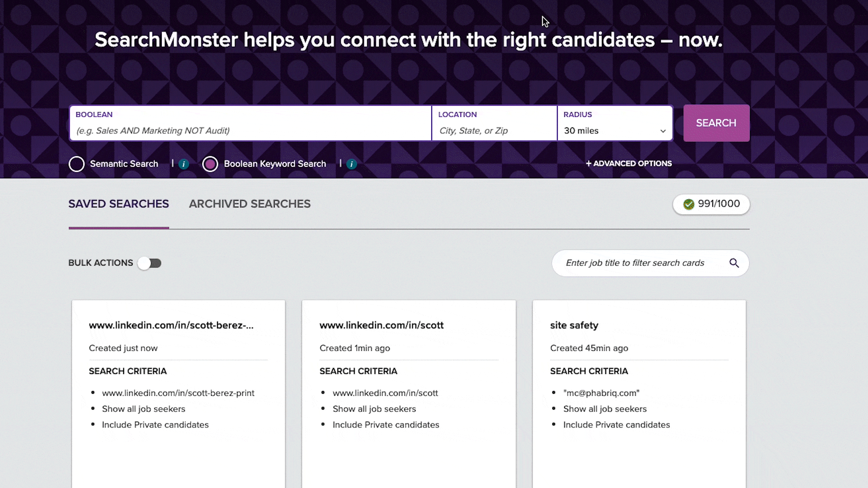Image resolution: width=868 pixels, height=488 pixels.
Task: Click the purple Search button
Action: (716, 123)
